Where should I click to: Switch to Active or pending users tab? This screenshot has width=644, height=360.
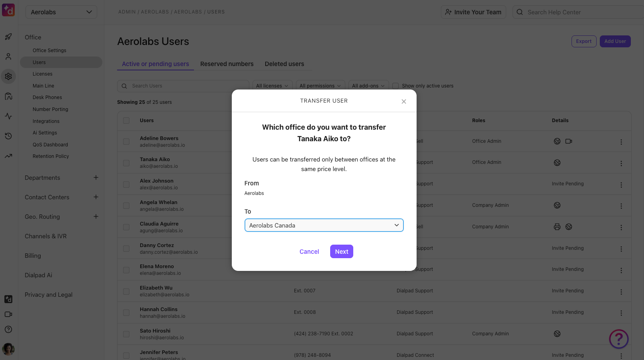155,64
